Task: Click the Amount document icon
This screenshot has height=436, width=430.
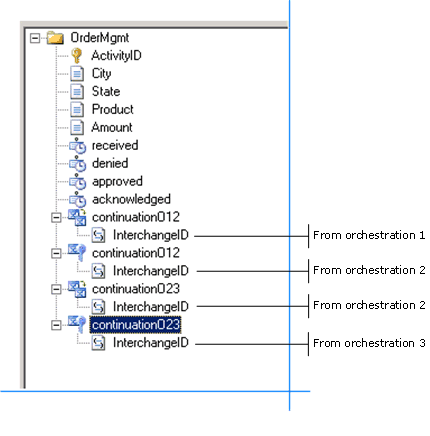Action: (x=77, y=128)
